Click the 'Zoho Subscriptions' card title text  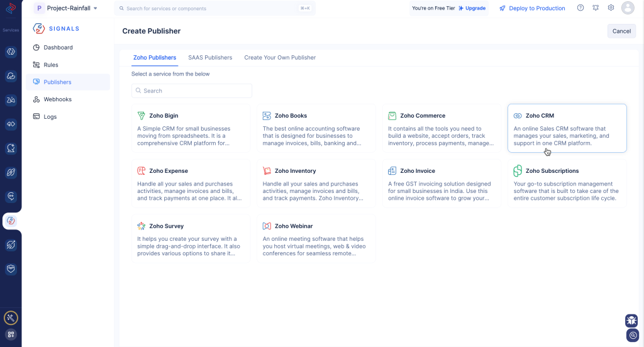(552, 171)
